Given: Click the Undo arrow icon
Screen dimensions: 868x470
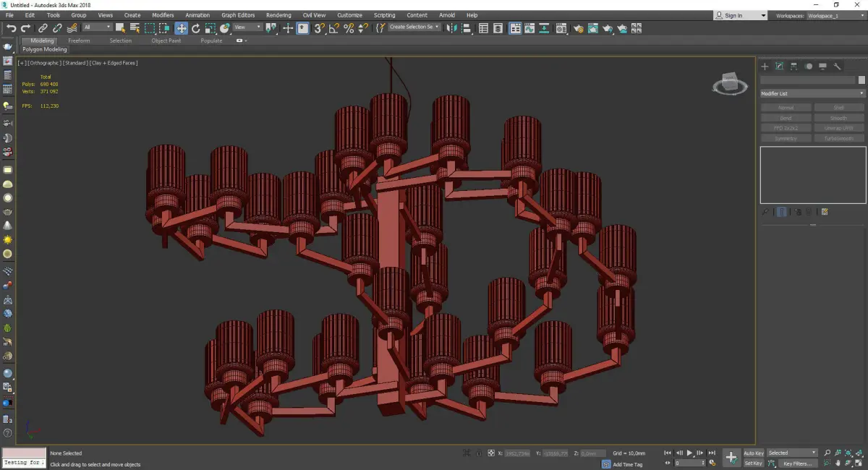Looking at the screenshot, I should 11,28.
